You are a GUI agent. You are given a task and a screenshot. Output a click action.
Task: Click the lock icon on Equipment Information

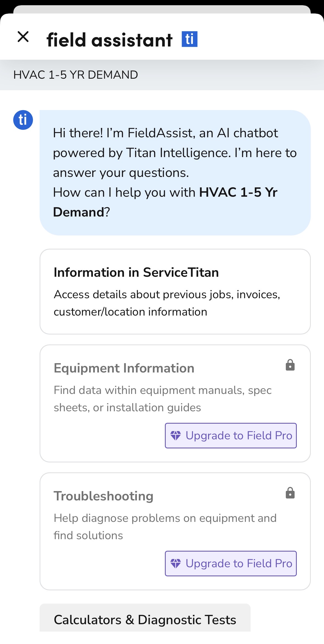click(x=290, y=365)
